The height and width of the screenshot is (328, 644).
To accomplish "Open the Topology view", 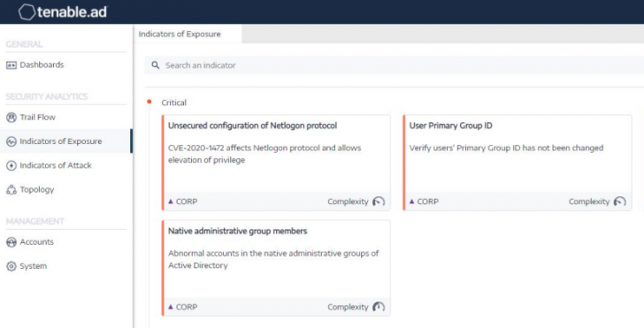I will 37,190.
